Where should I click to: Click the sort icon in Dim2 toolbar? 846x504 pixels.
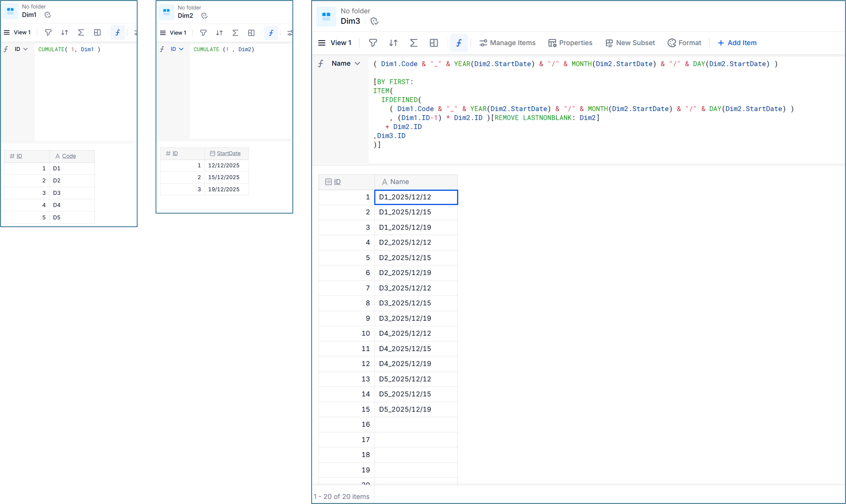(x=219, y=33)
